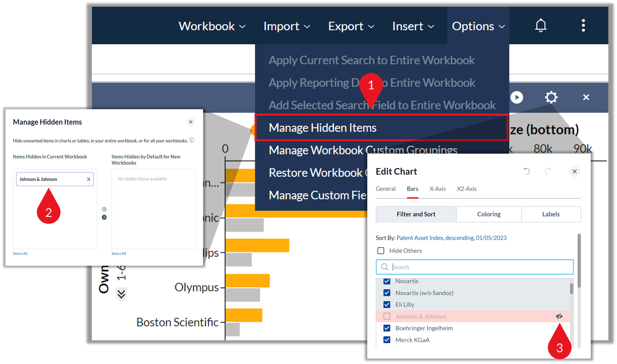Enable the Hide Others checkbox

coord(381,251)
